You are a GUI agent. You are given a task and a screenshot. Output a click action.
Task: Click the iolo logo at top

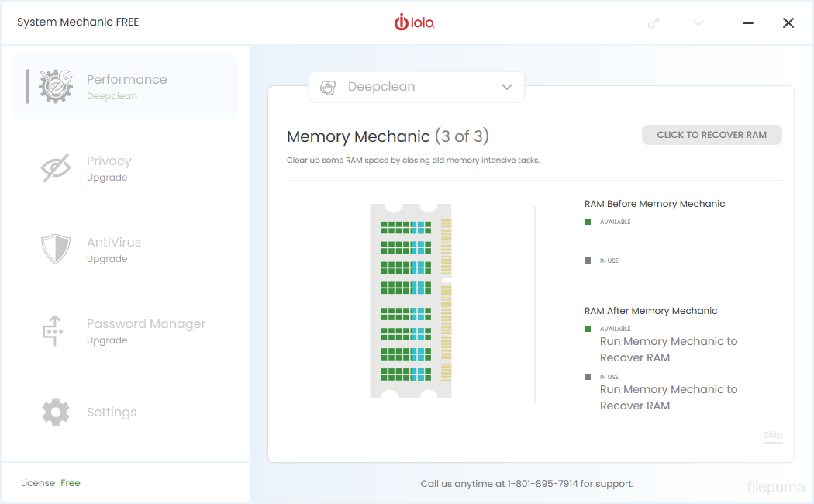point(415,22)
